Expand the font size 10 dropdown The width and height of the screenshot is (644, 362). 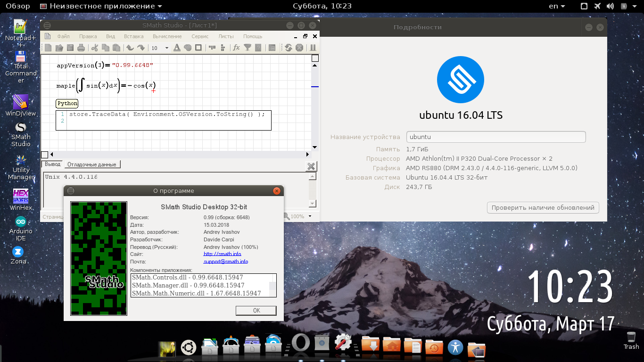tap(166, 48)
